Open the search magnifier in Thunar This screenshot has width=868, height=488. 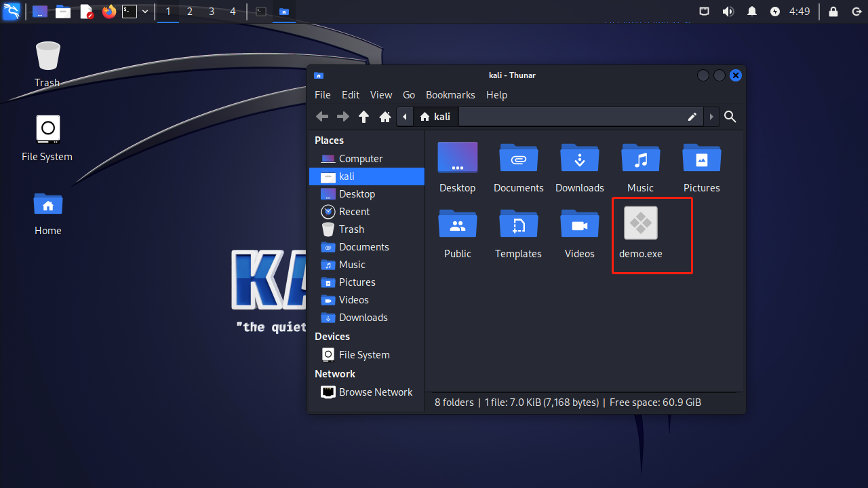click(730, 117)
